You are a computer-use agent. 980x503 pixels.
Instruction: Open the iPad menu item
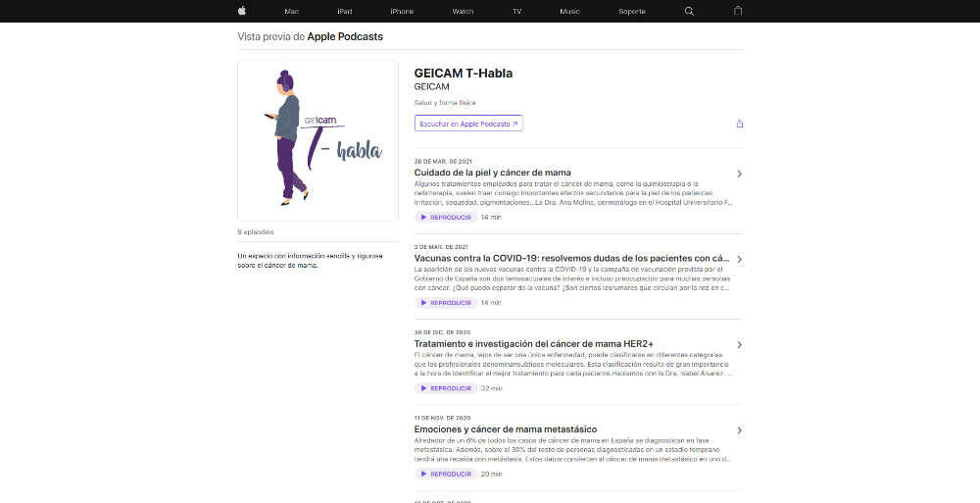pos(344,11)
